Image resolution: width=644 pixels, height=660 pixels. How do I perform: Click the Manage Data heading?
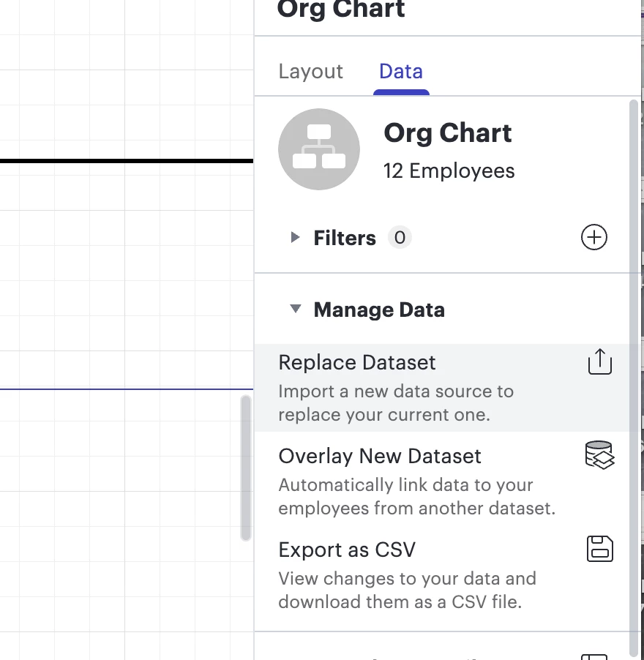pos(379,310)
